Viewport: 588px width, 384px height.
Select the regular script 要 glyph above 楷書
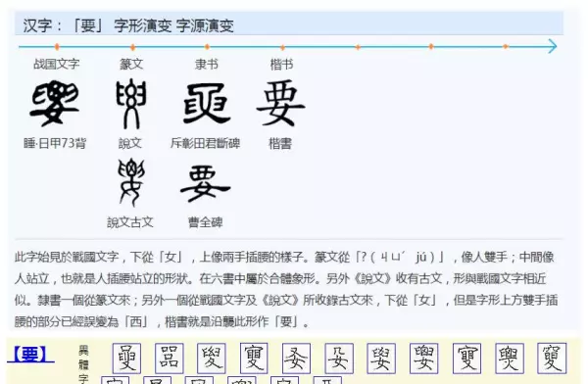[280, 103]
